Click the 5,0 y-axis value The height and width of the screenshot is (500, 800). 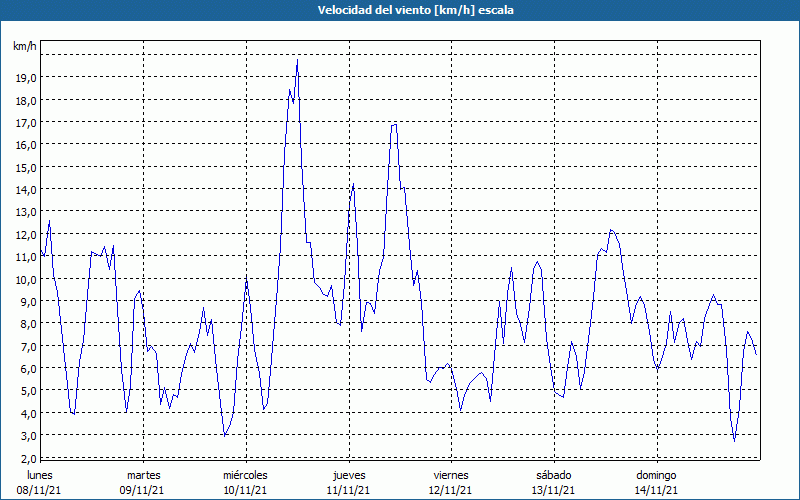[28, 391]
